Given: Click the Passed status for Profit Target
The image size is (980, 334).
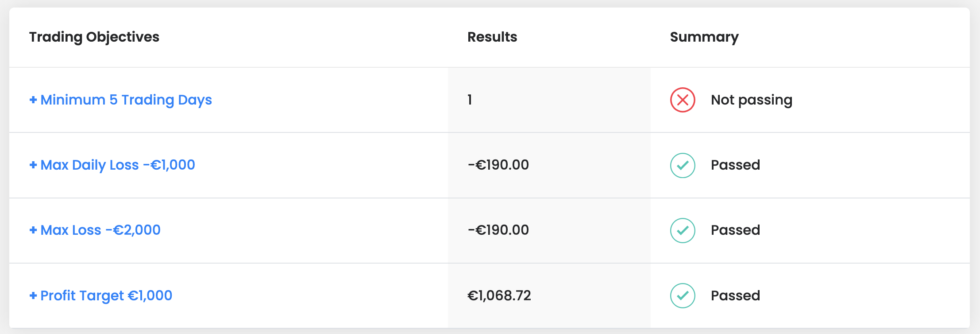Looking at the screenshot, I should (735, 295).
